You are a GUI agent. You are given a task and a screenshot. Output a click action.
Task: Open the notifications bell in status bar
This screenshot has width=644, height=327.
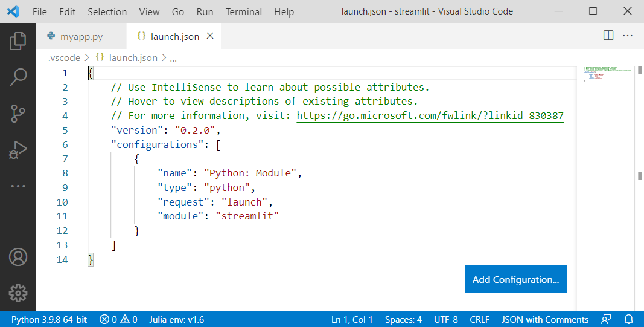click(x=628, y=319)
